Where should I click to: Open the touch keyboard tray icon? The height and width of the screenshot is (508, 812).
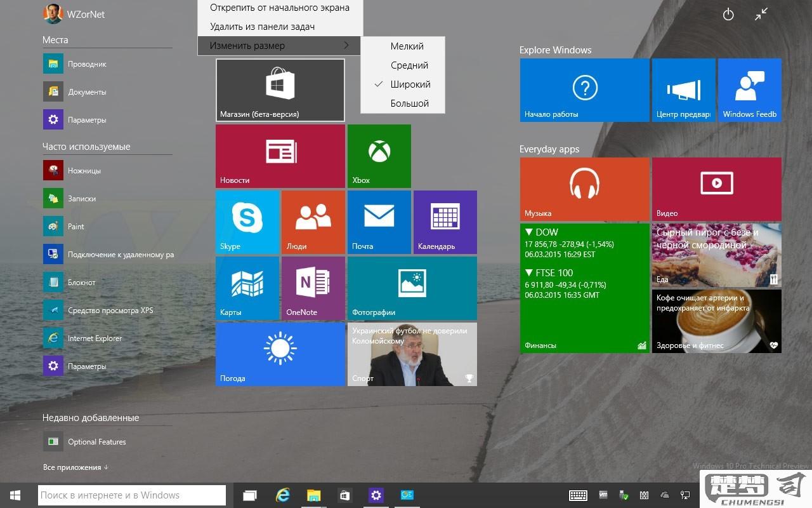click(578, 495)
